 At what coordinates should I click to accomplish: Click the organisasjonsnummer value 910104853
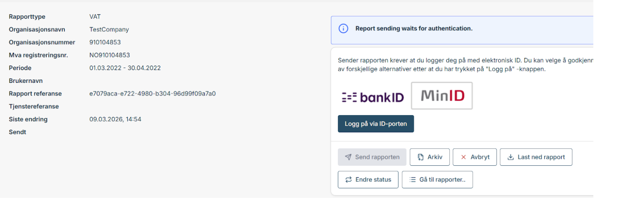pyautogui.click(x=105, y=42)
